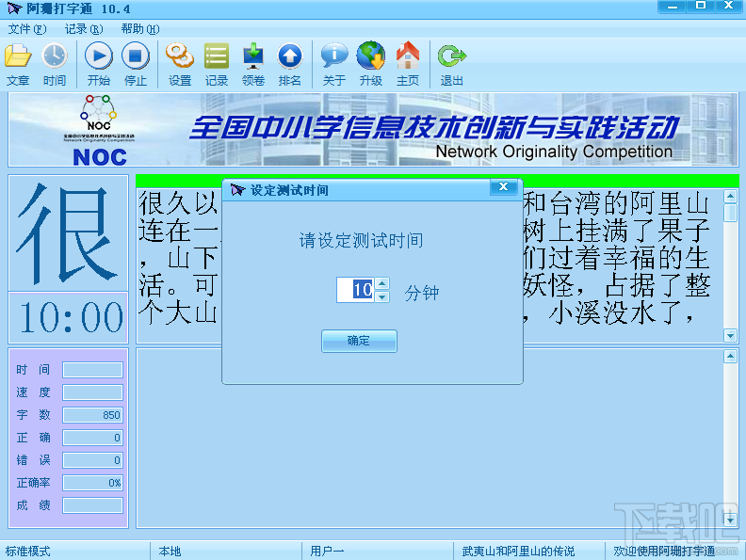Open the 排名 ranking icon
746x560 pixels.
tap(290, 64)
